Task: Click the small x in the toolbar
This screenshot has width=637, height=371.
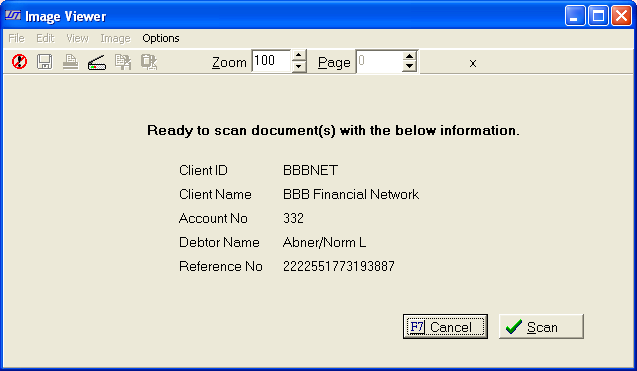Action: pyautogui.click(x=472, y=63)
